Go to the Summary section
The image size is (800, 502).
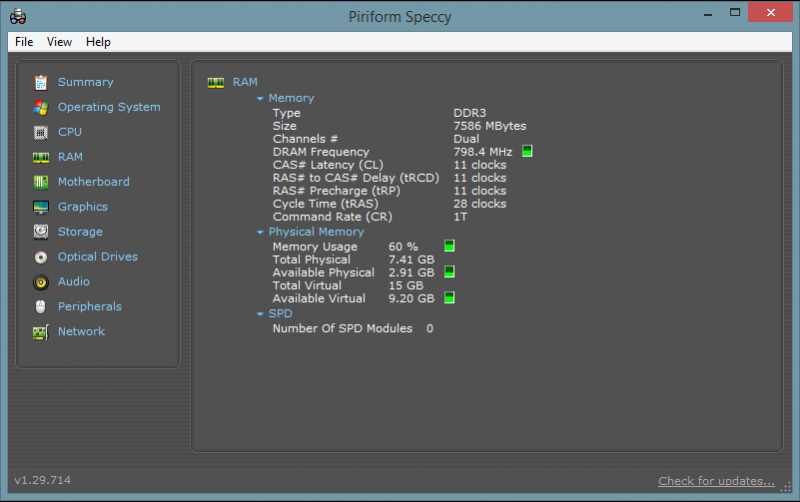(x=86, y=82)
